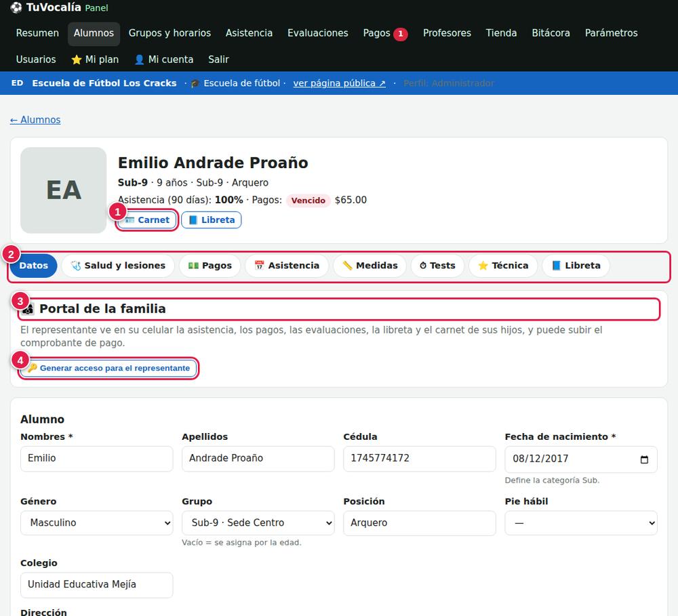
Task: Open the Evaluaciones section
Action: [318, 33]
